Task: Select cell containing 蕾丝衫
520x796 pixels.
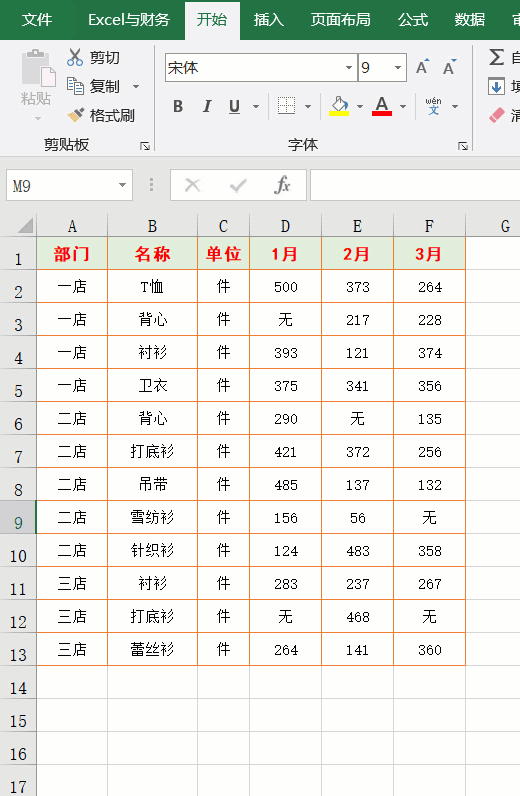Action: (x=152, y=649)
